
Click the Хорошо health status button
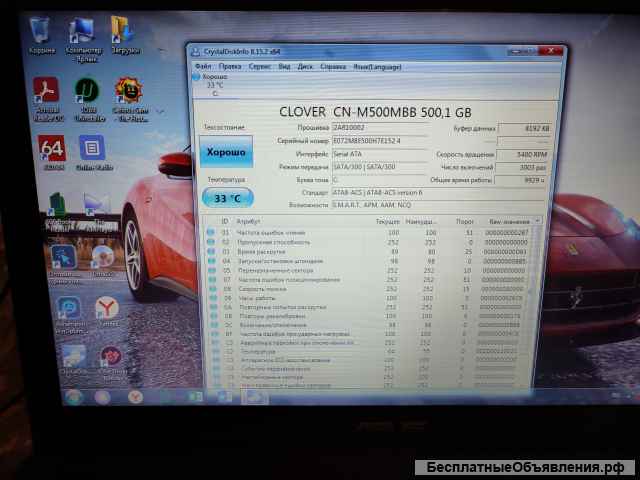[225, 152]
